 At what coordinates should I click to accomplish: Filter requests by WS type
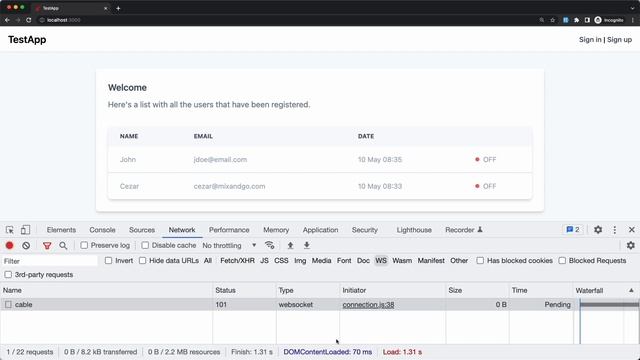click(381, 260)
